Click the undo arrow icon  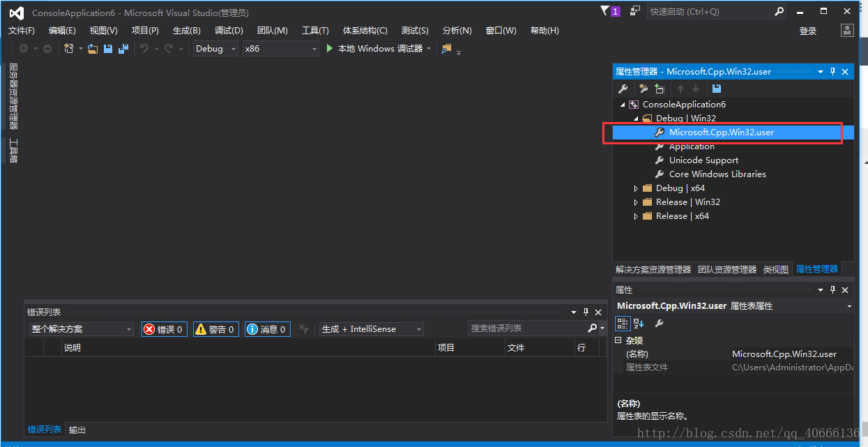(144, 49)
